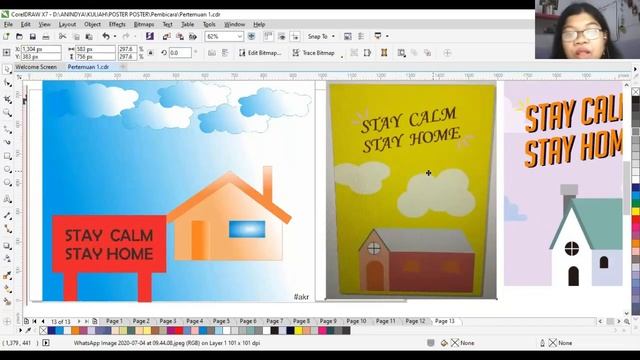Select the Rectangle tool

[7, 156]
